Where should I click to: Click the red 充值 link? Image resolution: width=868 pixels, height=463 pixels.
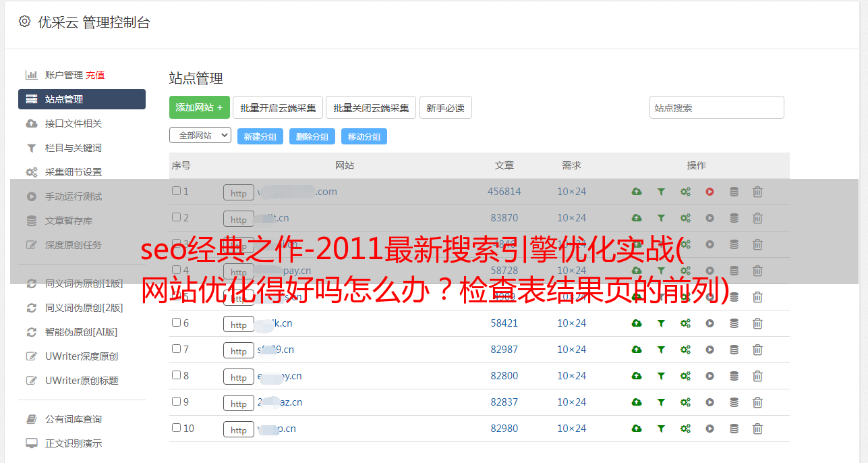(x=95, y=75)
